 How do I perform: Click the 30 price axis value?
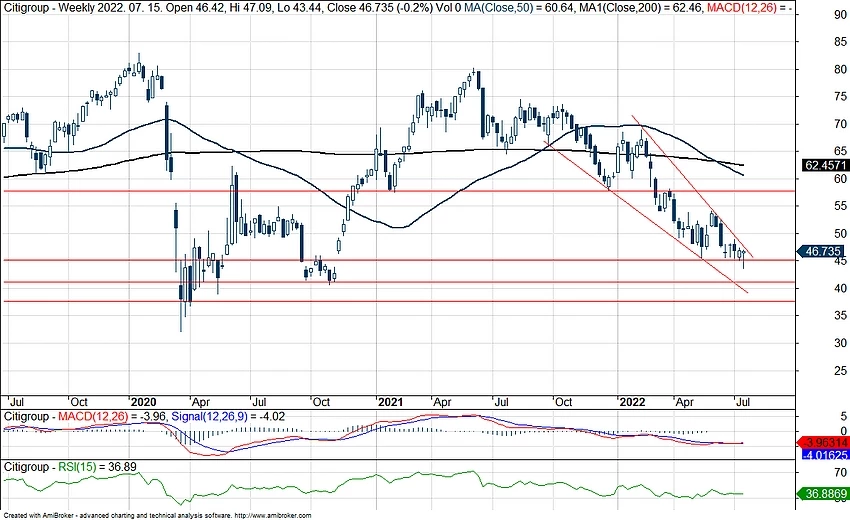coord(840,343)
